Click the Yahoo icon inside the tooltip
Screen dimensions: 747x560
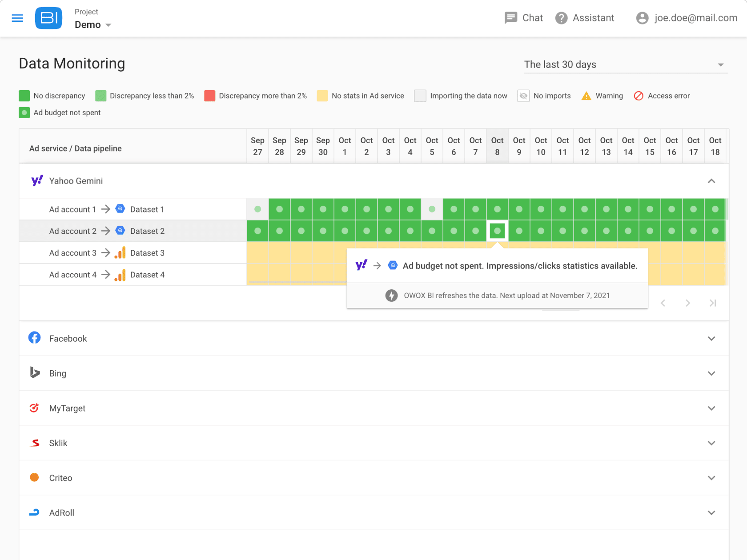pos(361,265)
